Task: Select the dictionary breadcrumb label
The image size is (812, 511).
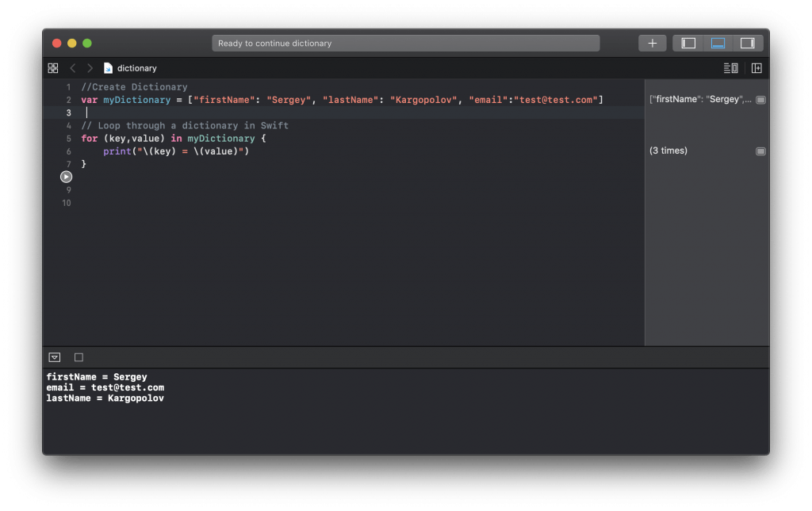Action: click(x=135, y=68)
